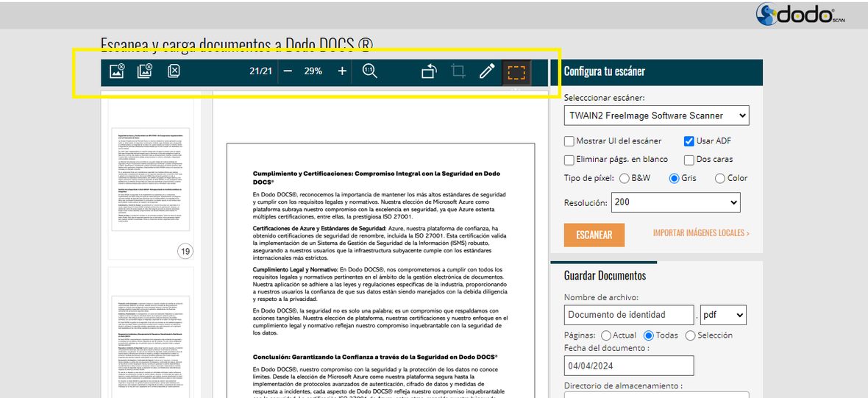Select Color pixel type
Screen dimensions: 868x398
pos(719,178)
